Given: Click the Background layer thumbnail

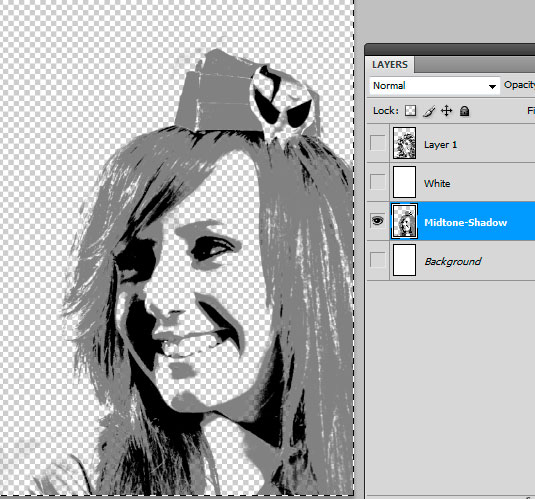Looking at the screenshot, I should 404,260.
